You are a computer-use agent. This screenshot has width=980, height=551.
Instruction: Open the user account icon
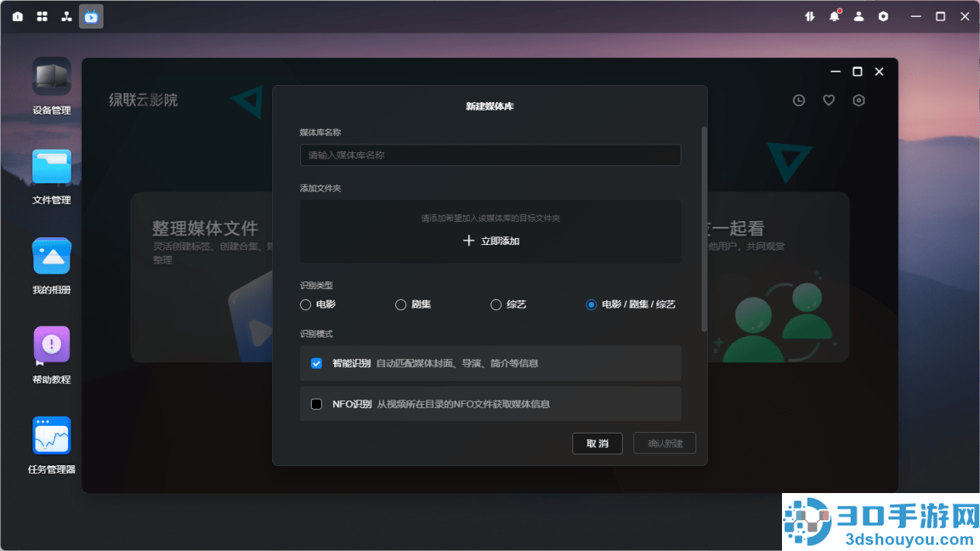click(x=859, y=16)
